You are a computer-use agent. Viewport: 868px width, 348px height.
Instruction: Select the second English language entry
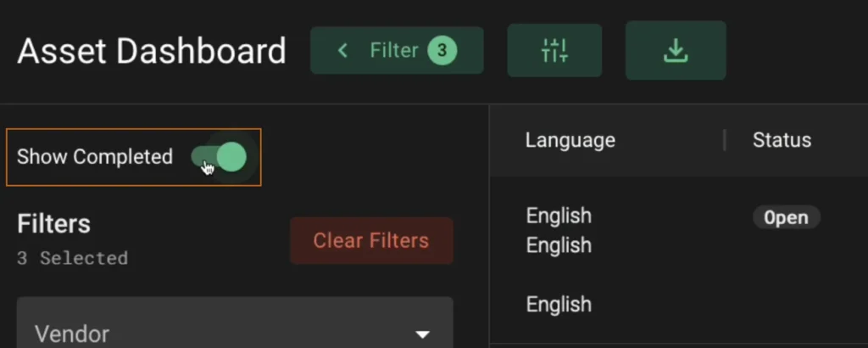click(559, 245)
